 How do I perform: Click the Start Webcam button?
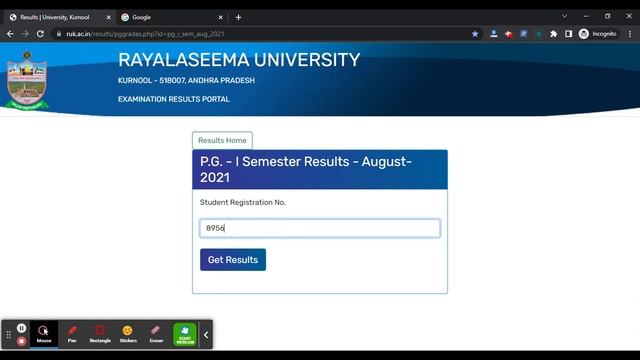point(185,335)
